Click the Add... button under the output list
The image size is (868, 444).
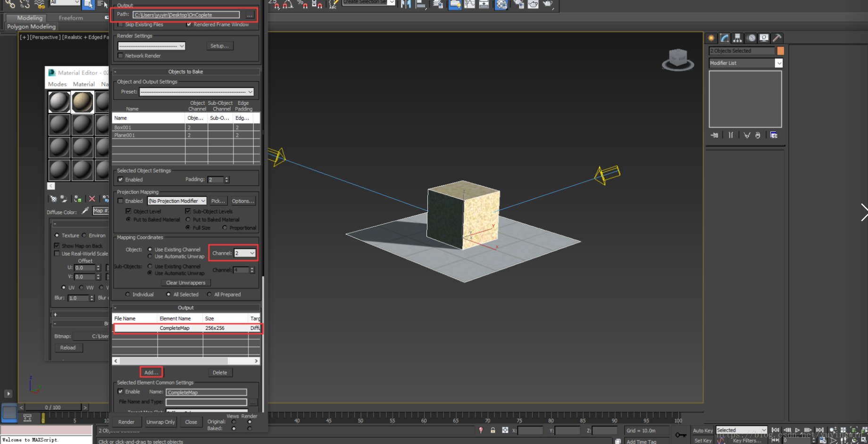[151, 372]
